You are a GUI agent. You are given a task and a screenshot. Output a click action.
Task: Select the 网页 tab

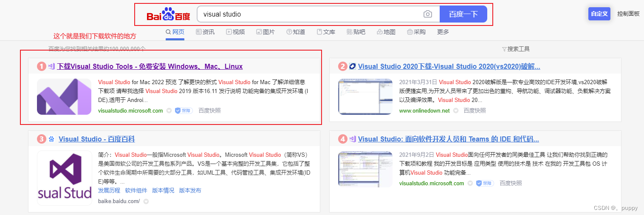(175, 32)
